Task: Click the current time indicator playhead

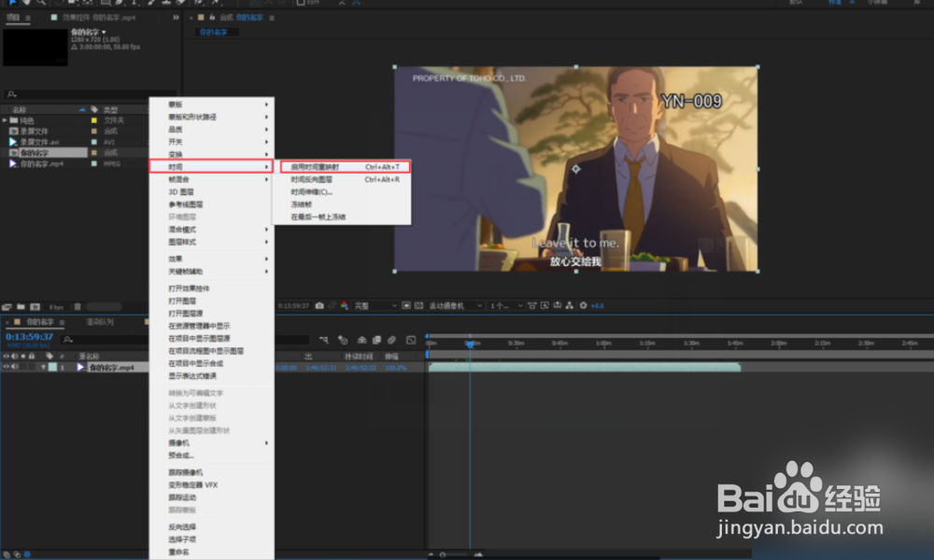Action: point(470,344)
